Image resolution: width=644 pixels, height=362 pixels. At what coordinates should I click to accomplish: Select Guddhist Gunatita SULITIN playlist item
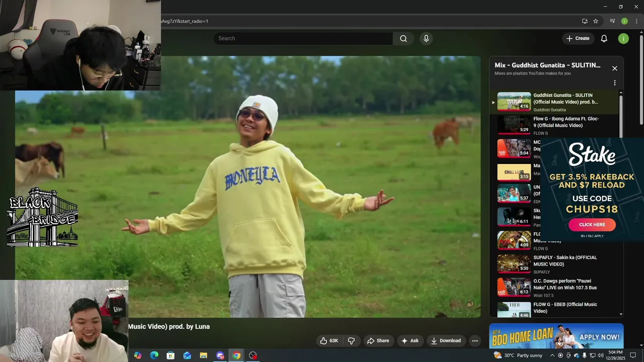tap(554, 102)
